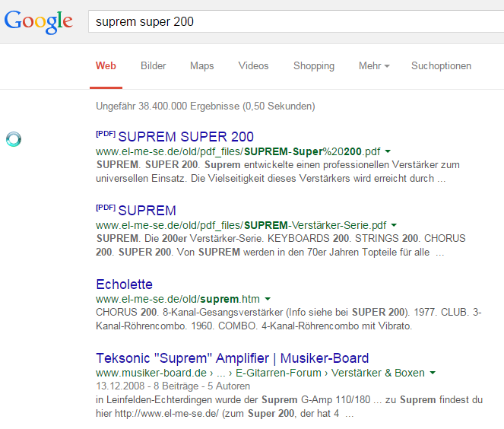The width and height of the screenshot is (504, 429).
Task: Open the Echolette search result
Action: (124, 284)
